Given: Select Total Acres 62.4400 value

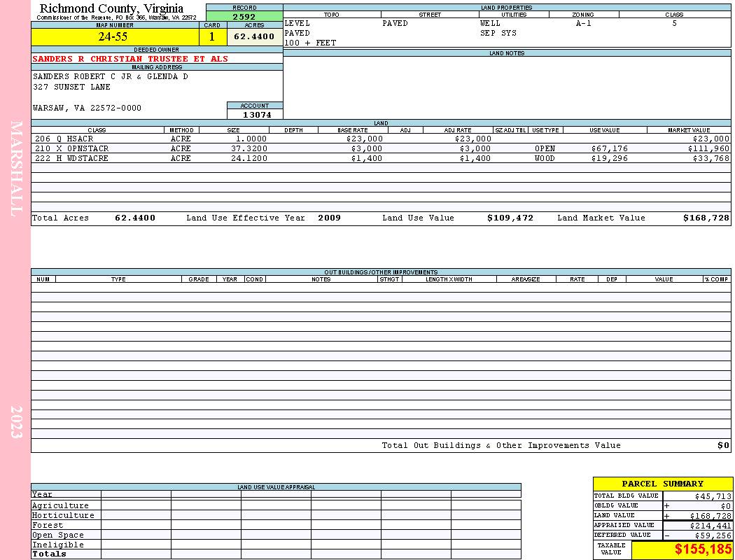Looking at the screenshot, I should pyautogui.click(x=135, y=218).
